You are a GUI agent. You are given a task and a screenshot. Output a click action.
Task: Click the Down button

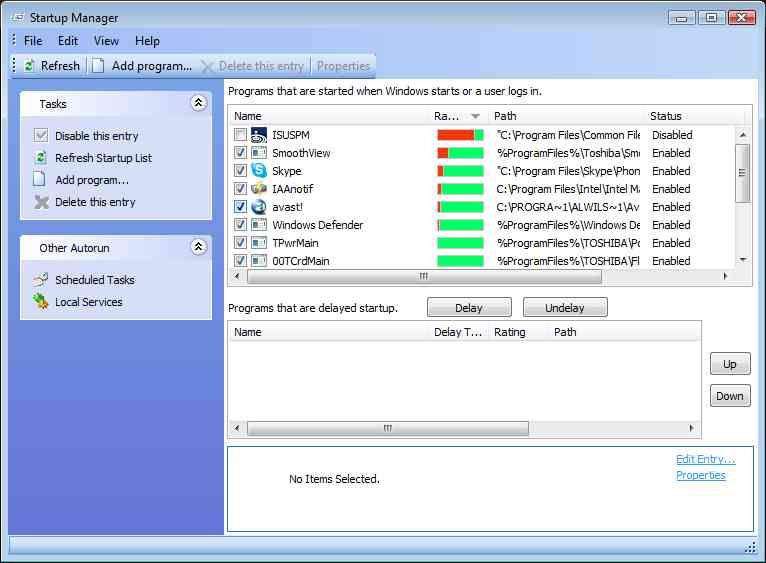click(x=730, y=396)
